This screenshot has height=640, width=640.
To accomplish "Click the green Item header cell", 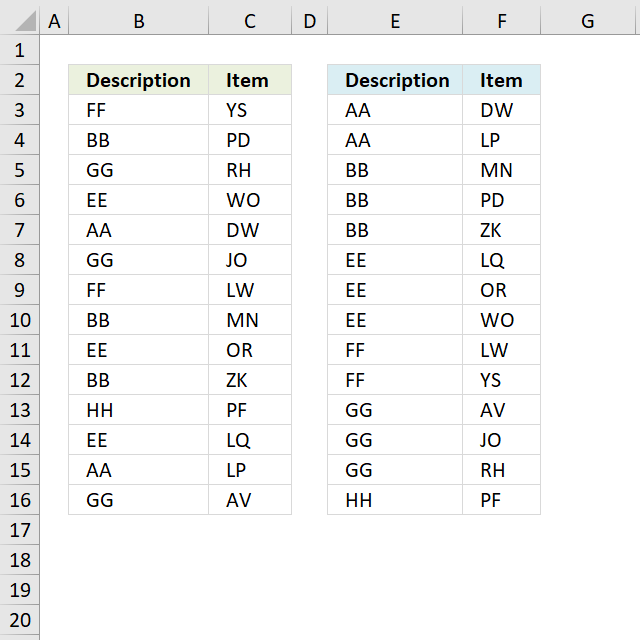I will click(x=250, y=80).
